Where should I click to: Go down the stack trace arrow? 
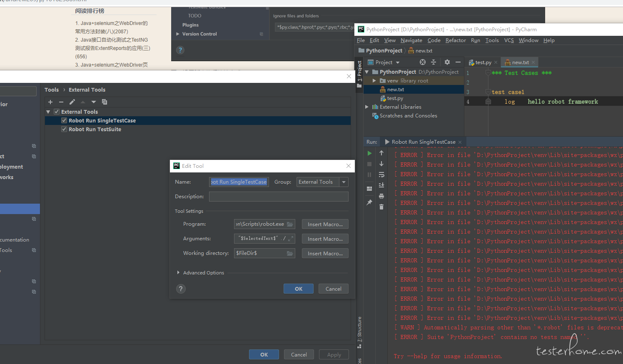coord(381,164)
